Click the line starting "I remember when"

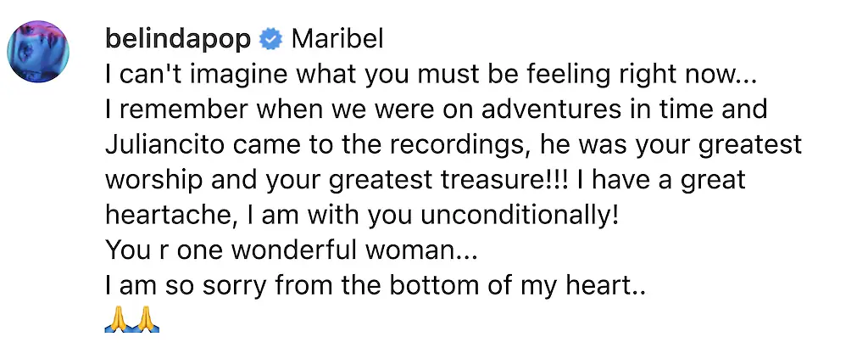point(436,110)
